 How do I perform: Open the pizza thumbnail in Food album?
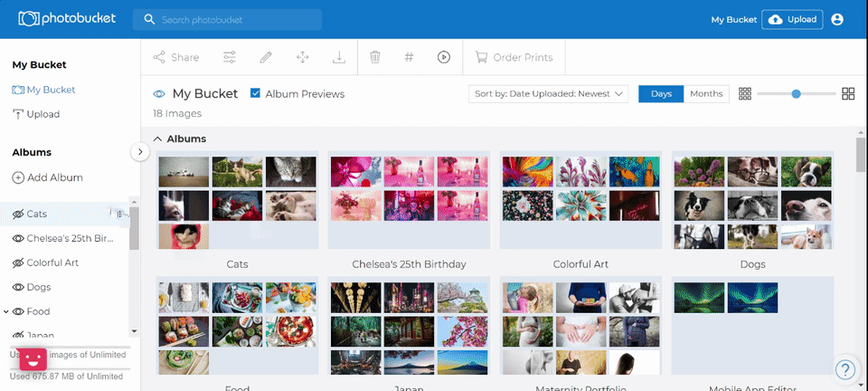[290, 331]
